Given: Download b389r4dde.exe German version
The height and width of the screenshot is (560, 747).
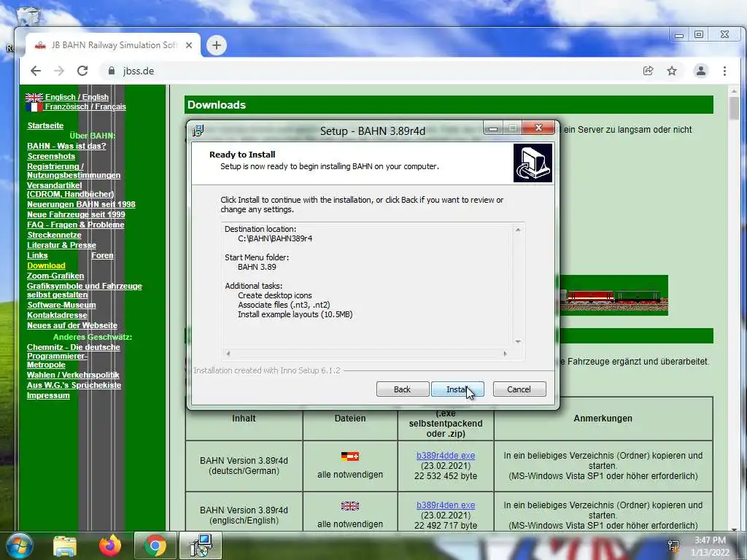Looking at the screenshot, I should click(x=446, y=456).
